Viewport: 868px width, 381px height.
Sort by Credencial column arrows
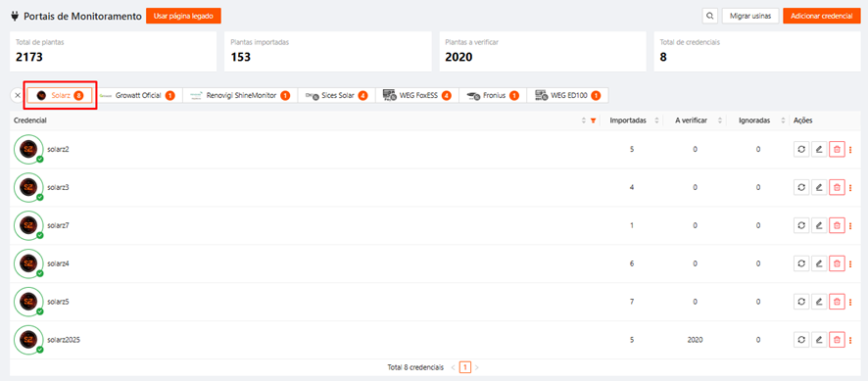point(584,120)
